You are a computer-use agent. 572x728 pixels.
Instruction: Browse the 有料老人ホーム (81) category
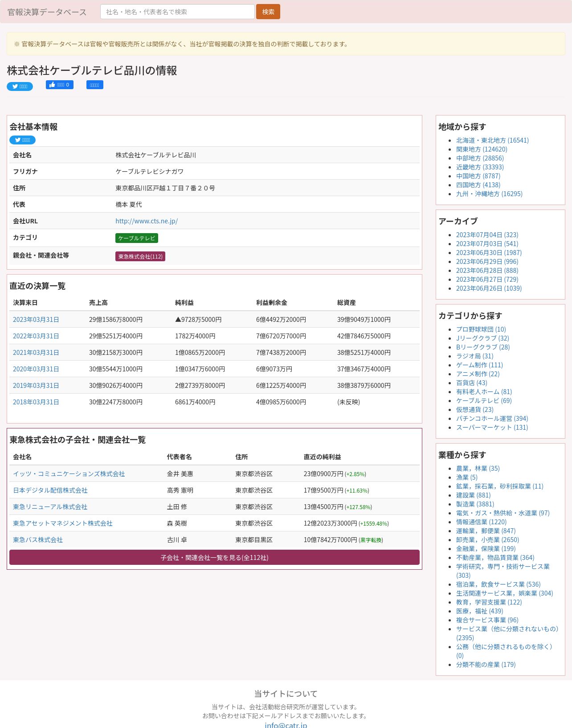(484, 392)
